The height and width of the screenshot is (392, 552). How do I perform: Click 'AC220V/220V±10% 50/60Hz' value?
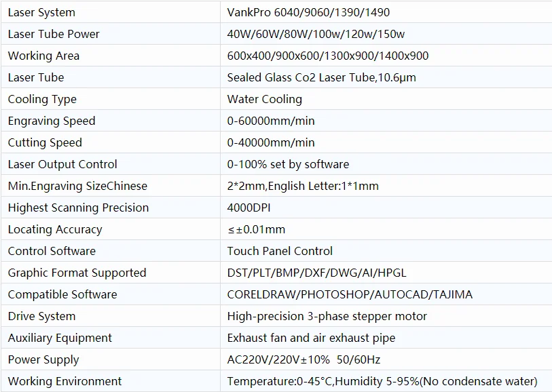303,359
